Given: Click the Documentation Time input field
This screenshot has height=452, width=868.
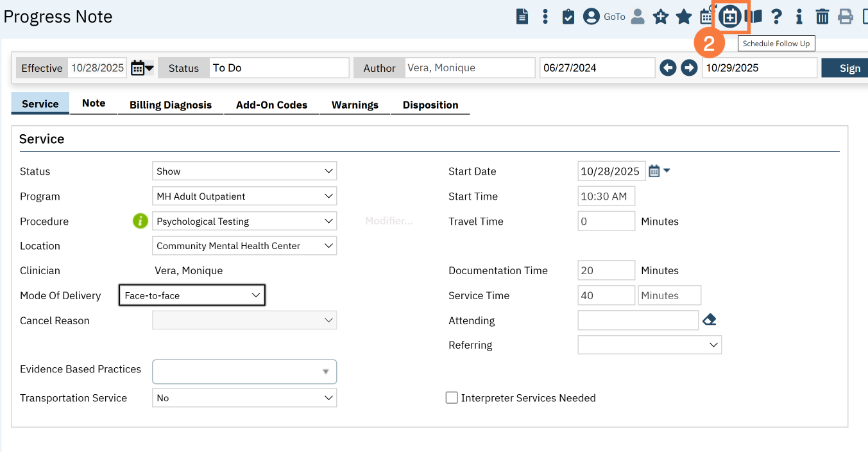Looking at the screenshot, I should 606,270.
